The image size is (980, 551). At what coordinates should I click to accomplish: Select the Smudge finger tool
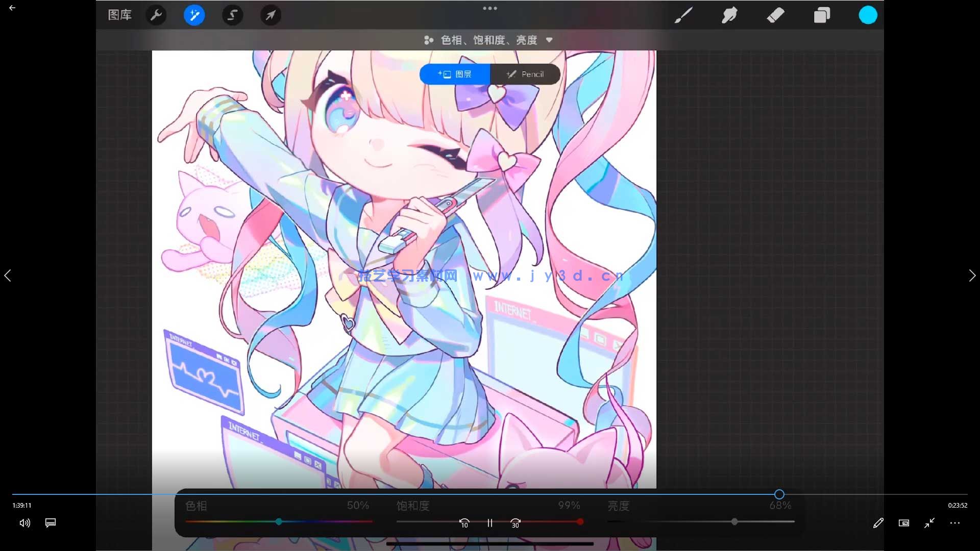click(x=729, y=15)
